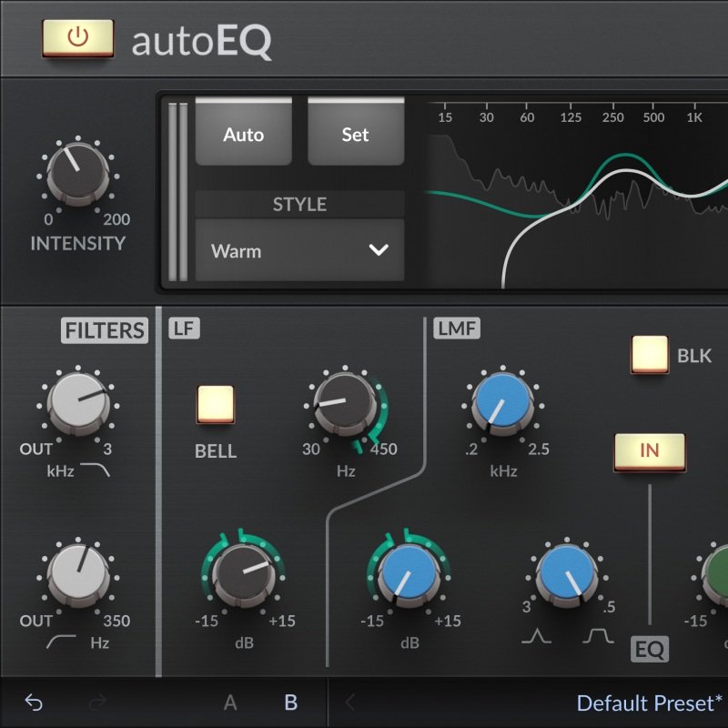Click the input level meter bars
The image size is (728, 728).
(177, 192)
